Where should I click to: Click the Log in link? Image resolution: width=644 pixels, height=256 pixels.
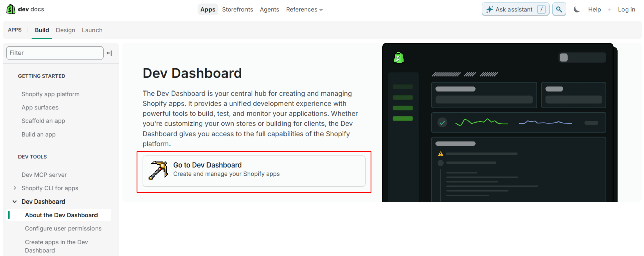tap(626, 9)
